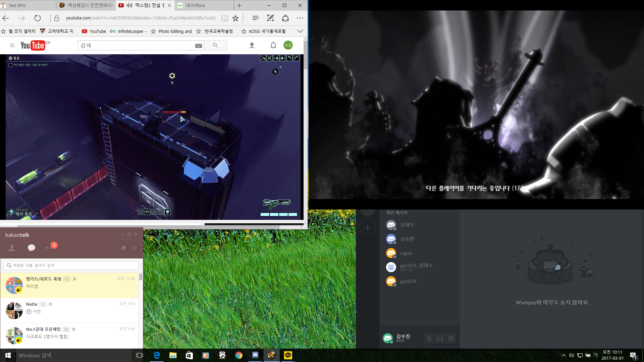The width and height of the screenshot is (644, 362).
Task: Click the 김수진 Discord user avatar
Action: pos(388,338)
